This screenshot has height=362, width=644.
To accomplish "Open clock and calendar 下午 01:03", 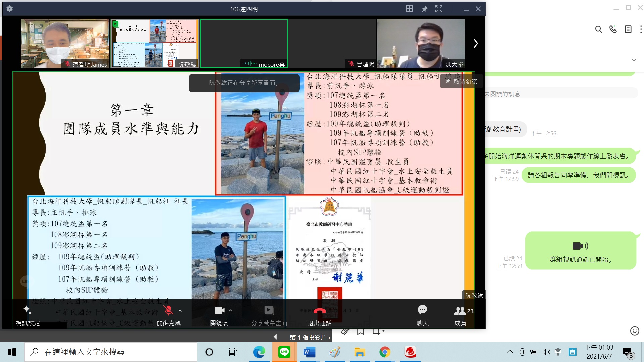I will pos(599,352).
